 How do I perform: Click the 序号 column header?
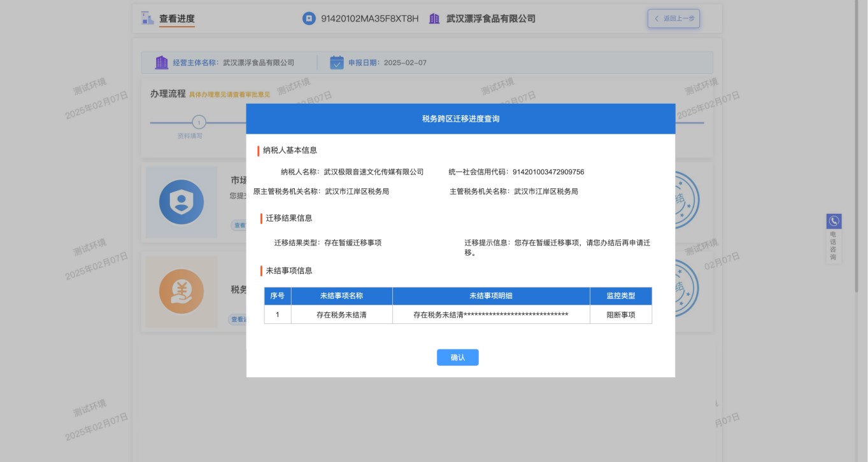click(x=278, y=296)
